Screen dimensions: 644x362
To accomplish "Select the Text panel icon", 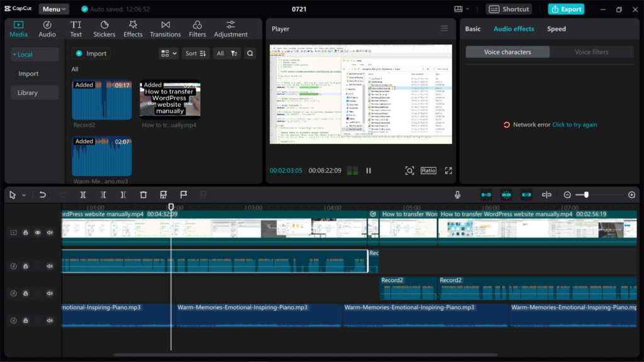I will pyautogui.click(x=75, y=28).
